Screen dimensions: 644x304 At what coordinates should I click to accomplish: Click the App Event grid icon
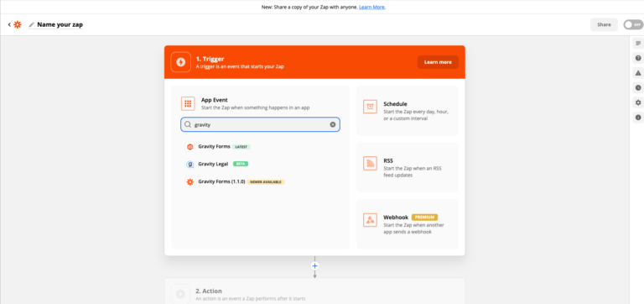[x=188, y=103]
